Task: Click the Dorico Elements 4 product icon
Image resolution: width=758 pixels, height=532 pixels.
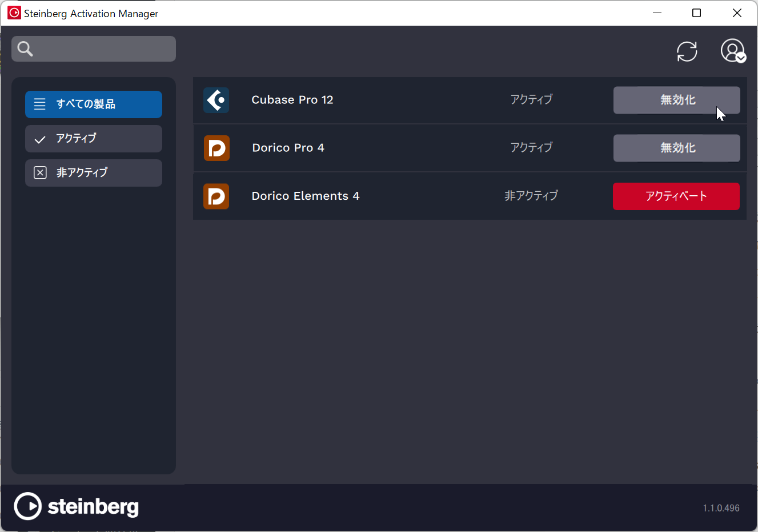Action: [216, 196]
